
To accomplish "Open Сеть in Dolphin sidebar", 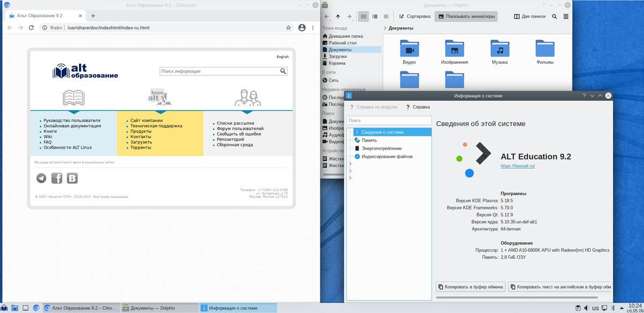I will pyautogui.click(x=352, y=80).
